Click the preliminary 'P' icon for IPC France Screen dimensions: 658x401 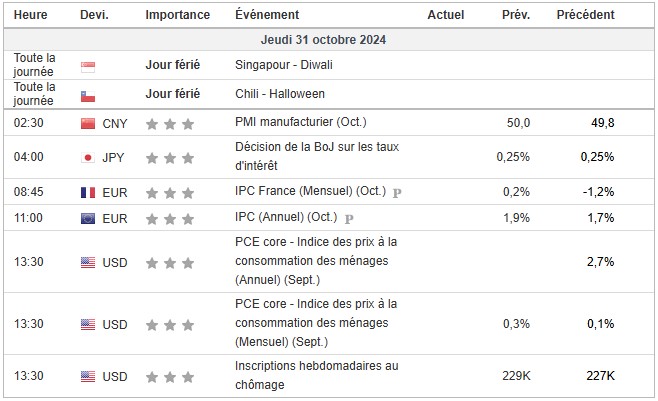[x=397, y=192]
